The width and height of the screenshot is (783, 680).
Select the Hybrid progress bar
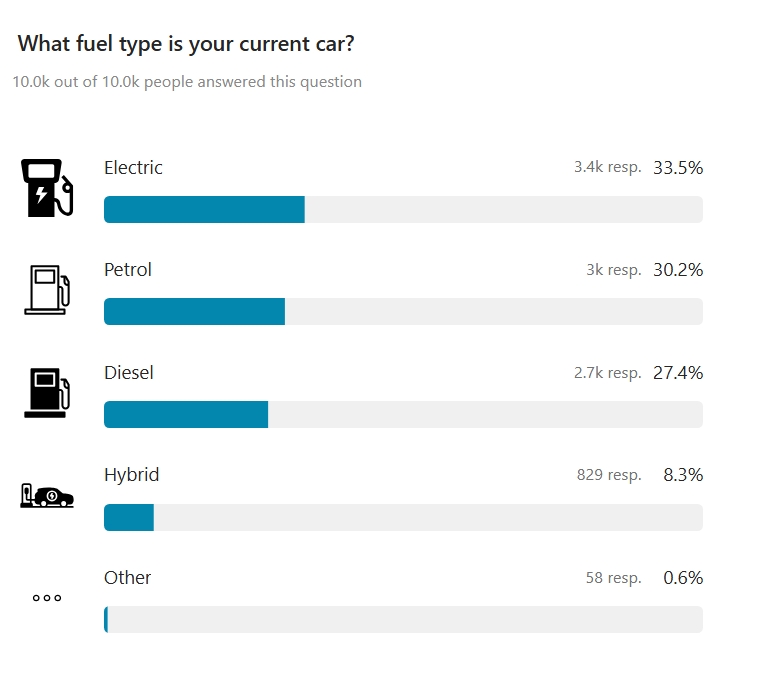(x=403, y=517)
